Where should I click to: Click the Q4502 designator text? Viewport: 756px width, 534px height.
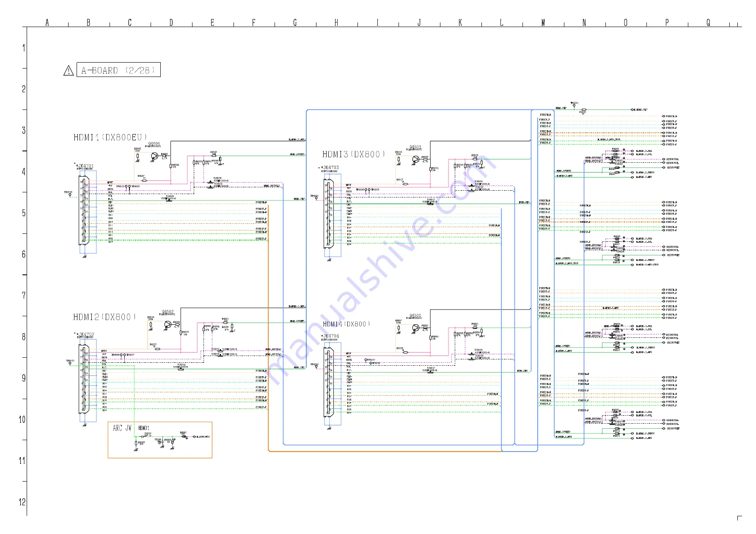pos(168,312)
